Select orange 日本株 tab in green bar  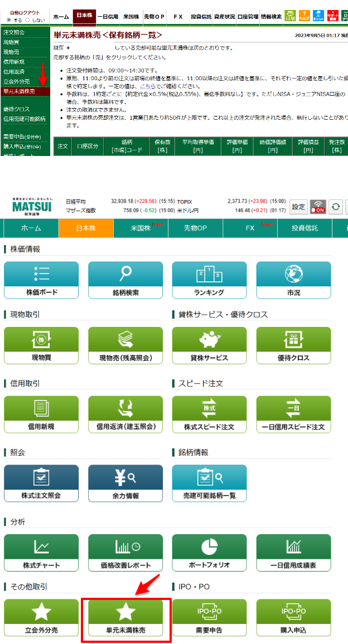(x=86, y=228)
